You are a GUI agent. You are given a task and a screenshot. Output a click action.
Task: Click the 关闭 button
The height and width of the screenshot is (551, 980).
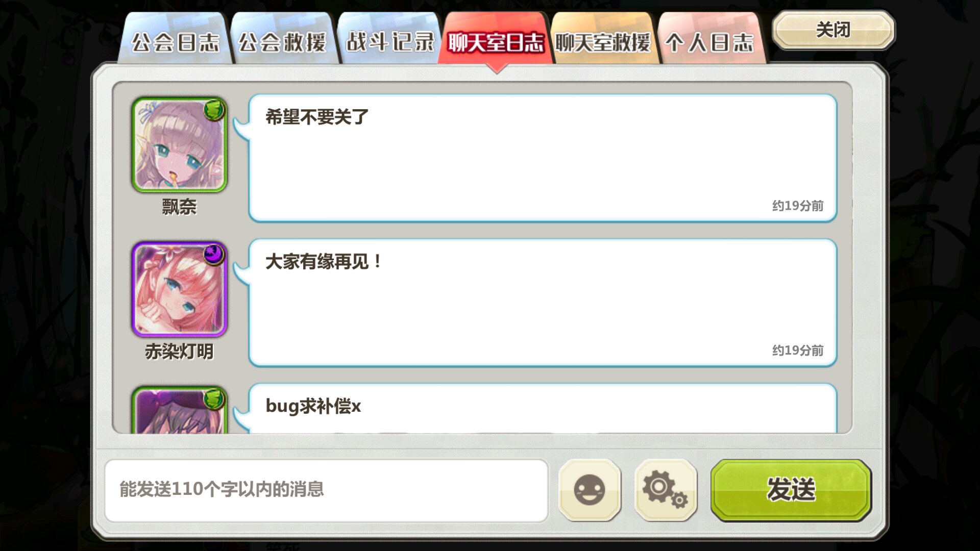coord(834,30)
